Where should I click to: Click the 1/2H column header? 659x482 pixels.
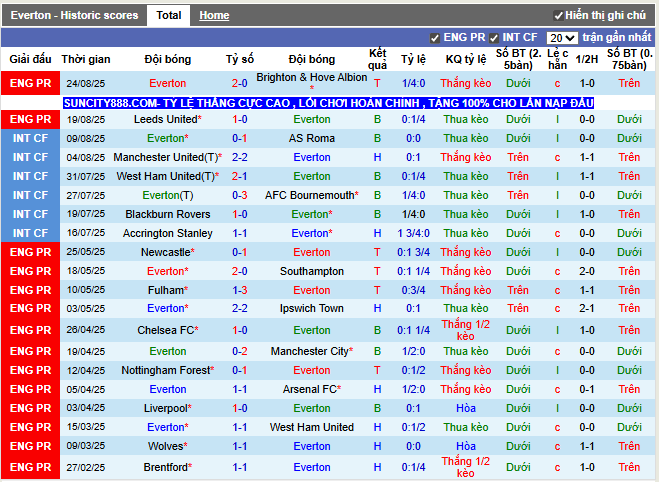(x=587, y=59)
